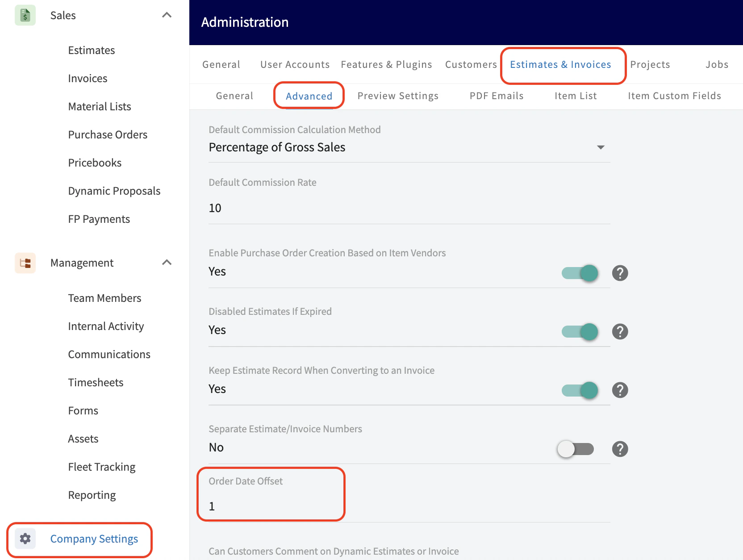Open help for Separate Estimate/Invoice Numbers
Image resolution: width=743 pixels, height=560 pixels.
(620, 449)
